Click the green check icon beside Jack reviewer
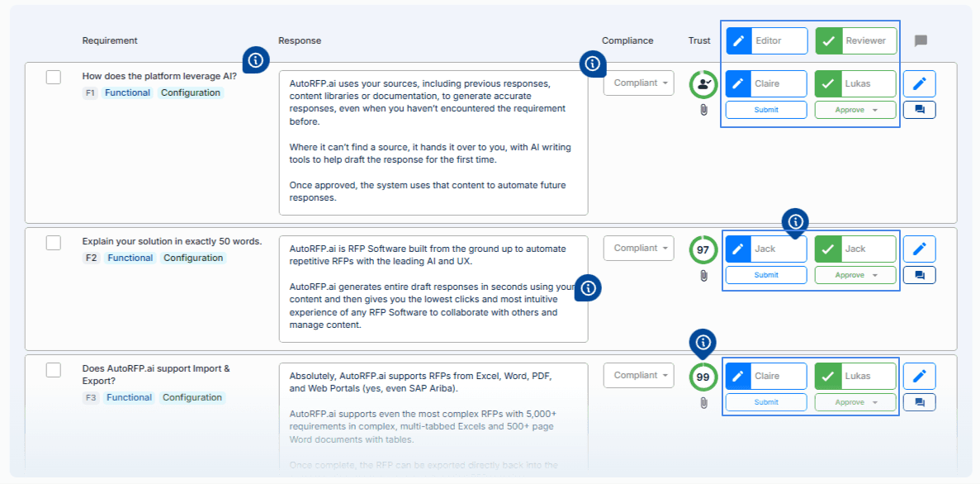Screen dimensions: 980x484 (x=828, y=249)
